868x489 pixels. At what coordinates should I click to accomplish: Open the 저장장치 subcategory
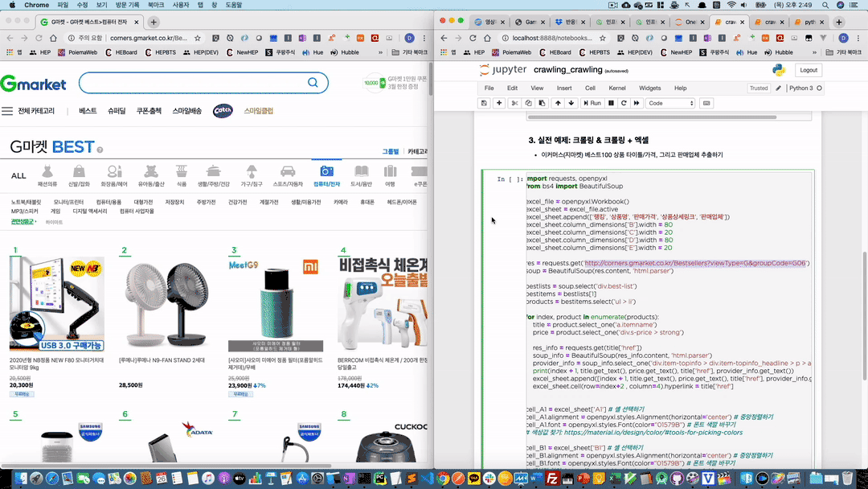(x=174, y=202)
